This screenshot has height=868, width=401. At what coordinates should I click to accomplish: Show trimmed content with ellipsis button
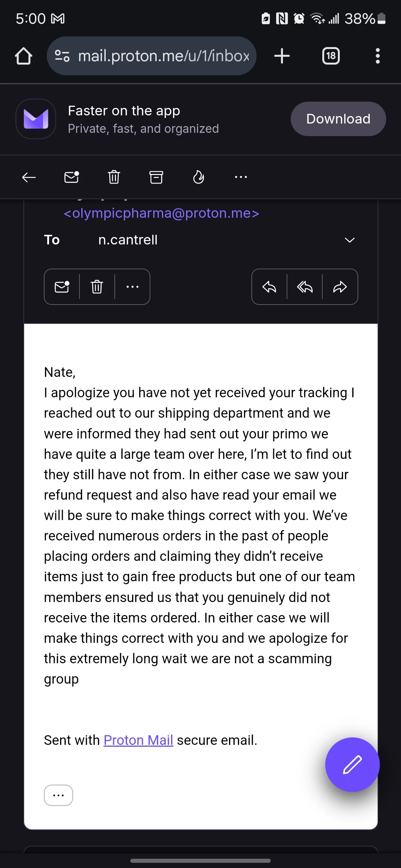pyautogui.click(x=58, y=795)
